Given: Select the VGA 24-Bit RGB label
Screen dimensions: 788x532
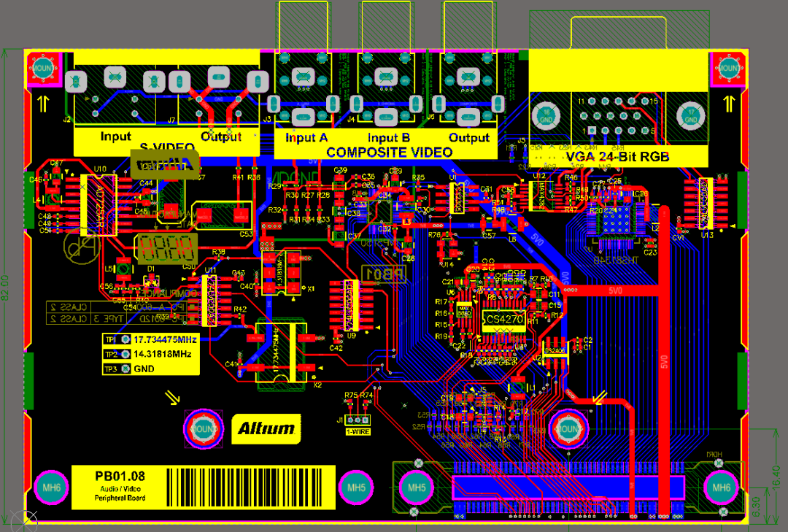Looking at the screenshot, I should pyautogui.click(x=617, y=155).
